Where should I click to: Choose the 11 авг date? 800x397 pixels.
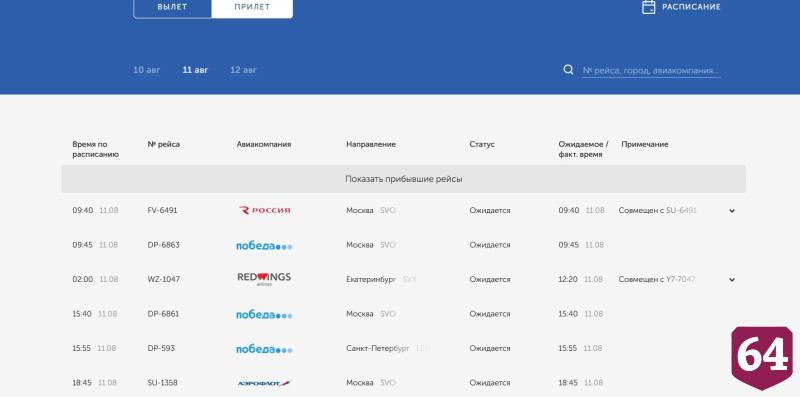[x=195, y=70]
